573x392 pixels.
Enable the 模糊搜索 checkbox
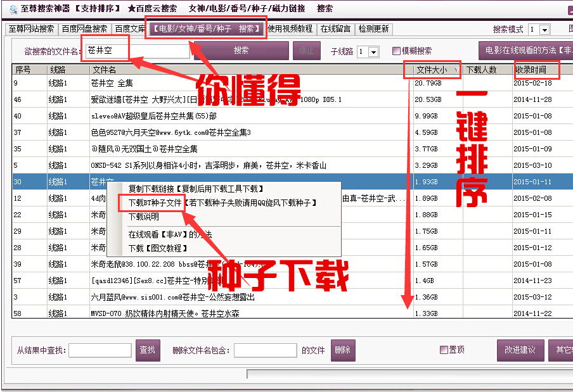pos(396,51)
